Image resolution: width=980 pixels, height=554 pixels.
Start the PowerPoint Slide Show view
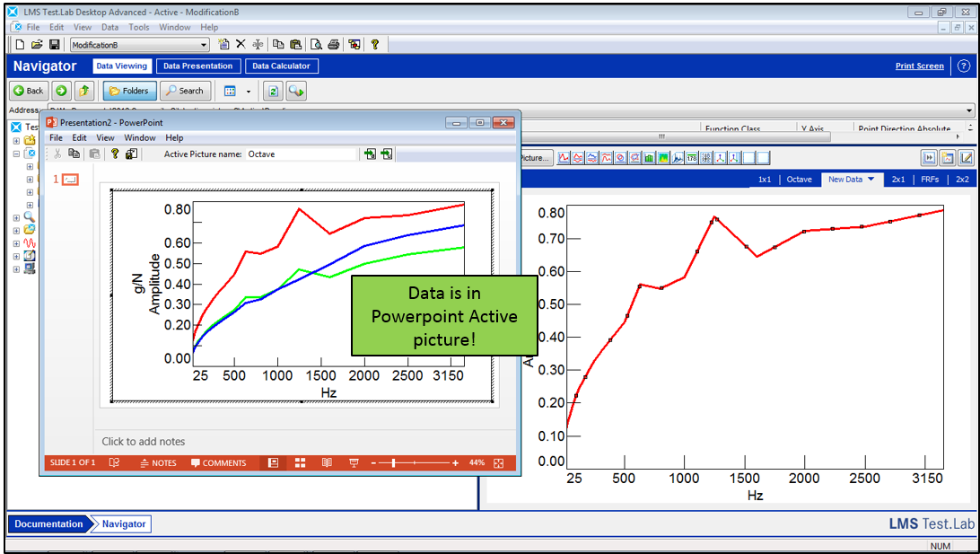tap(354, 462)
